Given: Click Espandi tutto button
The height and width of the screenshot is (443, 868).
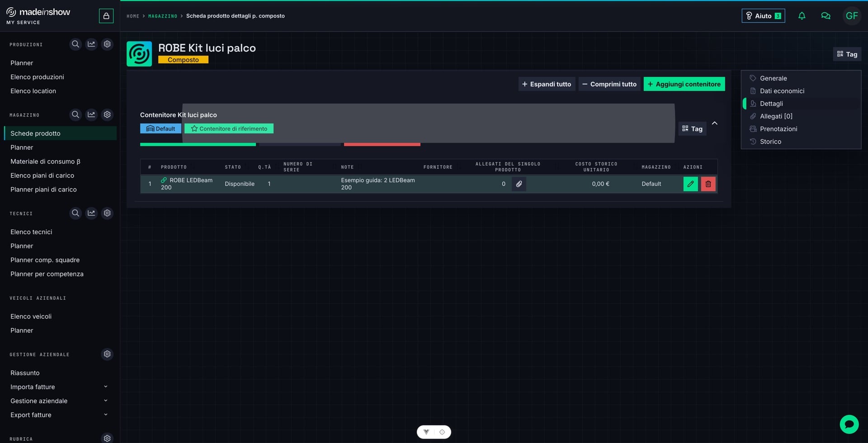Looking at the screenshot, I should (x=547, y=84).
